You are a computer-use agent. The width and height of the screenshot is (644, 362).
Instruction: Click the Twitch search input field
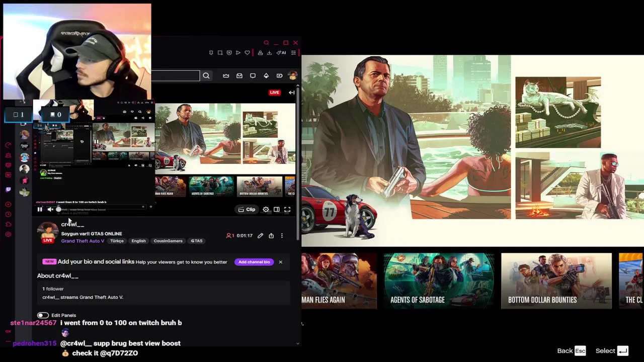176,75
